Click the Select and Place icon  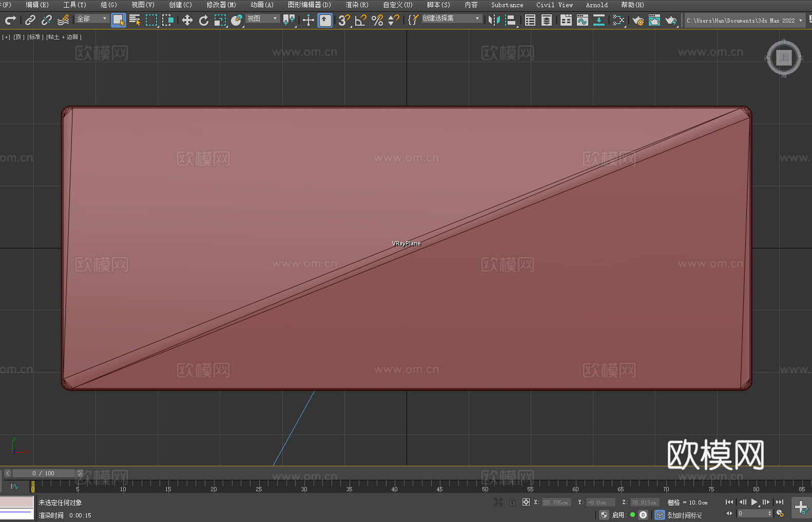point(237,20)
